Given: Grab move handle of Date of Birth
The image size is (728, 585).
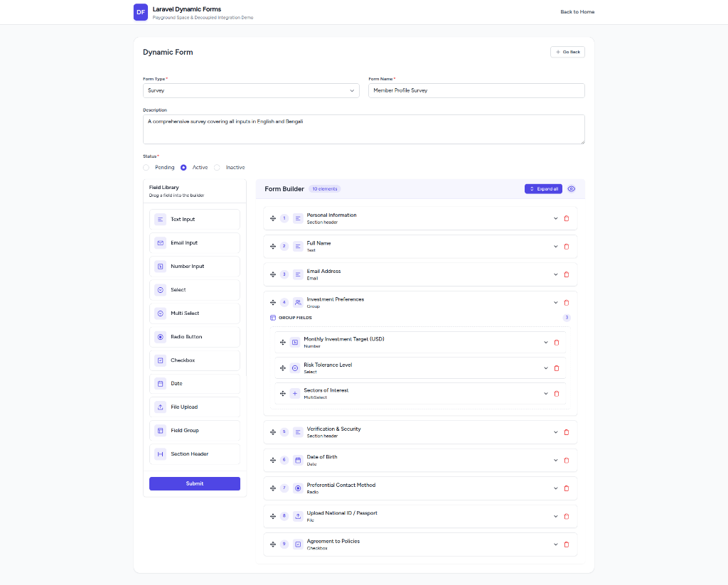Looking at the screenshot, I should click(x=273, y=461).
